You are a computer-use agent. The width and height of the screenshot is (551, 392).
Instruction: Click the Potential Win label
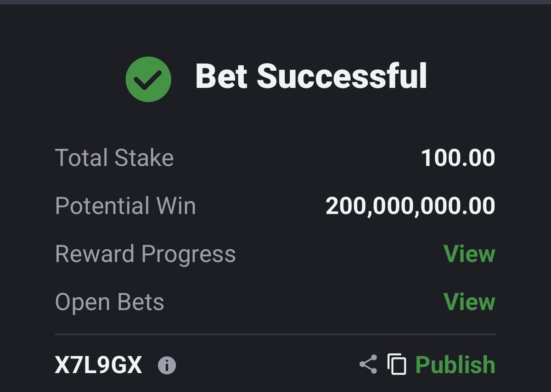click(x=125, y=206)
